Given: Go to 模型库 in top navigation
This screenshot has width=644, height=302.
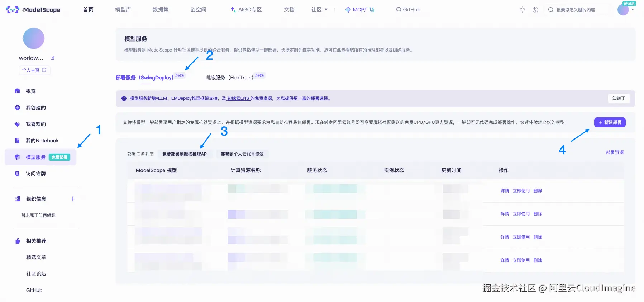Looking at the screenshot, I should point(123,10).
